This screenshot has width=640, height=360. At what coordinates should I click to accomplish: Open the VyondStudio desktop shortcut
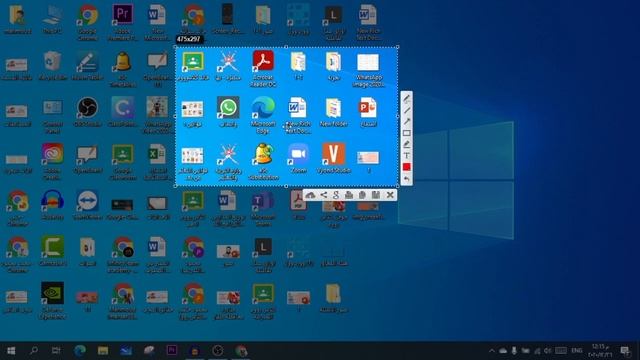333,158
